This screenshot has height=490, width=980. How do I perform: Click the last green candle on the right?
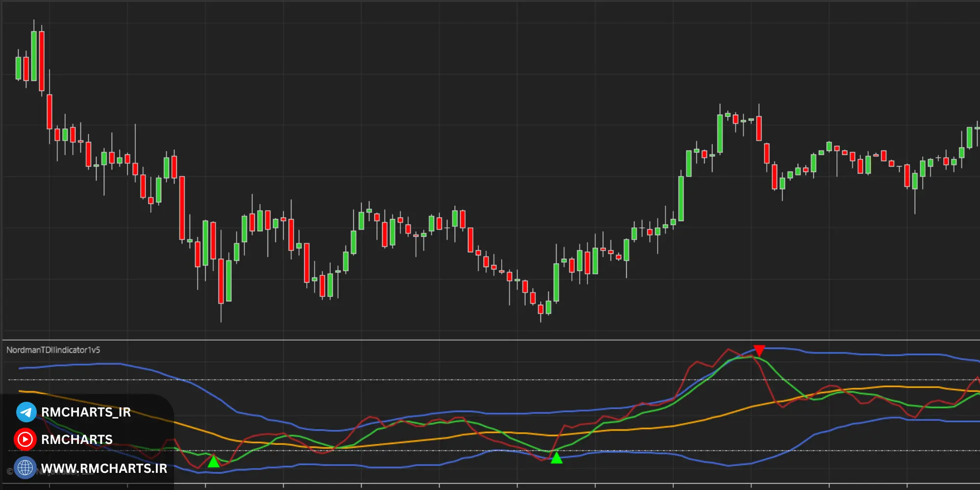969,137
